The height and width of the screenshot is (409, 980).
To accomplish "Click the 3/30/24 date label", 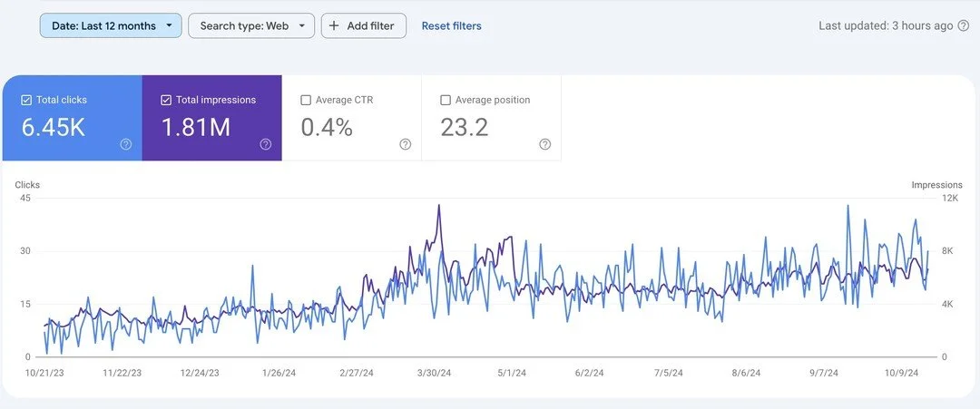I will 434,373.
